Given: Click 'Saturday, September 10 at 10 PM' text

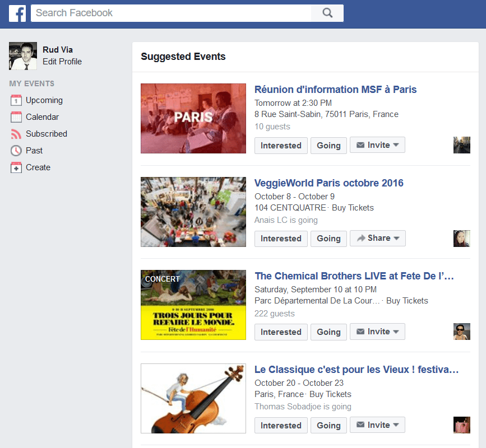Looking at the screenshot, I should tap(316, 290).
